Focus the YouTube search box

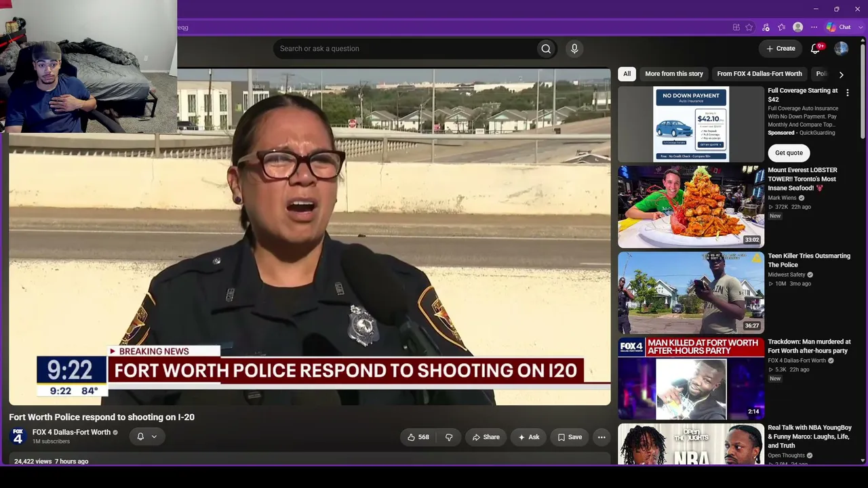click(x=407, y=49)
